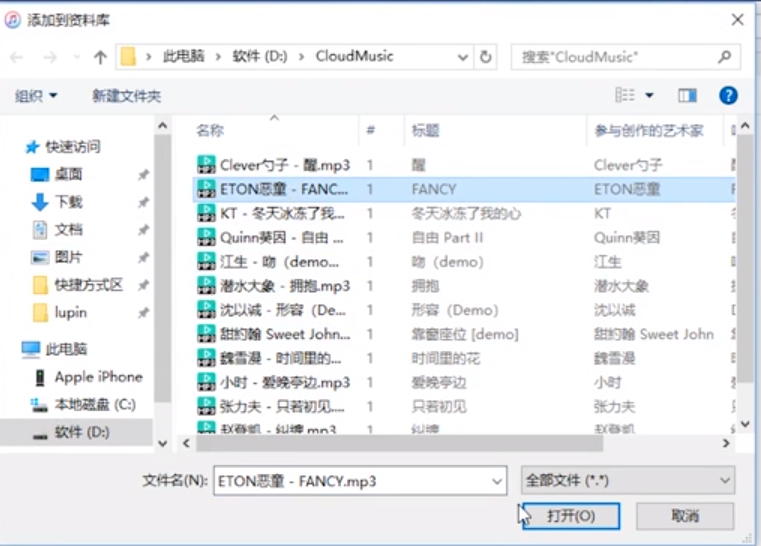Image resolution: width=761 pixels, height=546 pixels.
Task: Click the 小时 mp3 file icon
Action: click(206, 382)
